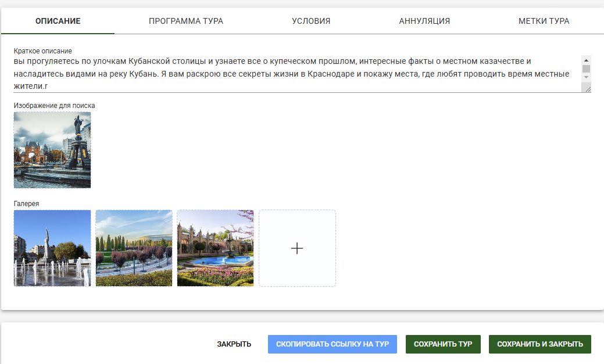Click the ЗАКРЫТЬ button

point(234,344)
